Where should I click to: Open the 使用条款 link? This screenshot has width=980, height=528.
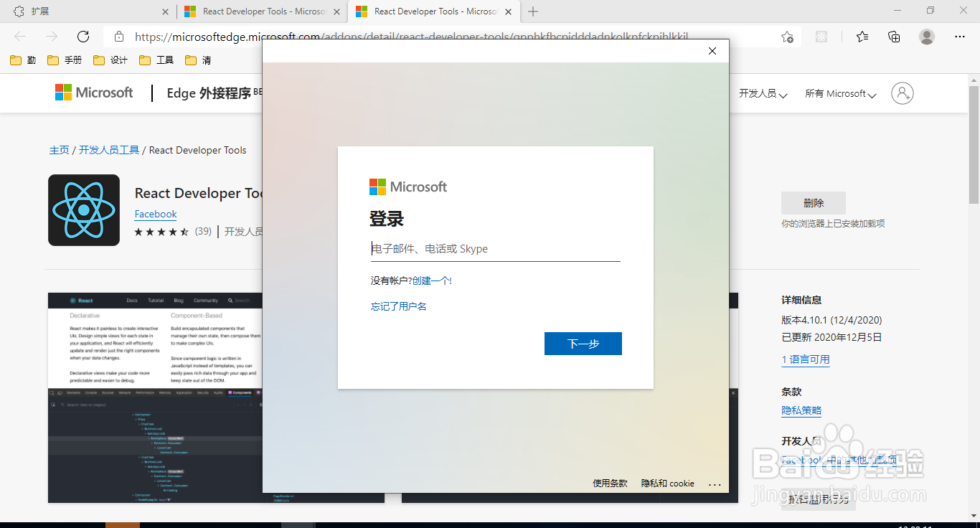[610, 484]
